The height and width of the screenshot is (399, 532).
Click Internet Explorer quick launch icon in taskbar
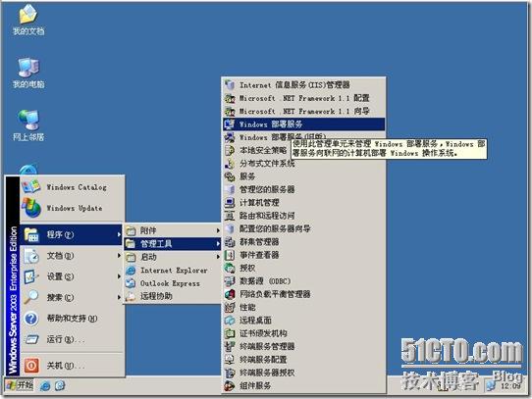point(45,385)
